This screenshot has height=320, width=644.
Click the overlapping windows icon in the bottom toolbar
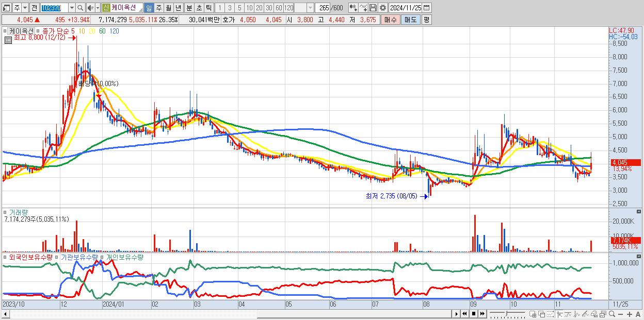[541, 314]
